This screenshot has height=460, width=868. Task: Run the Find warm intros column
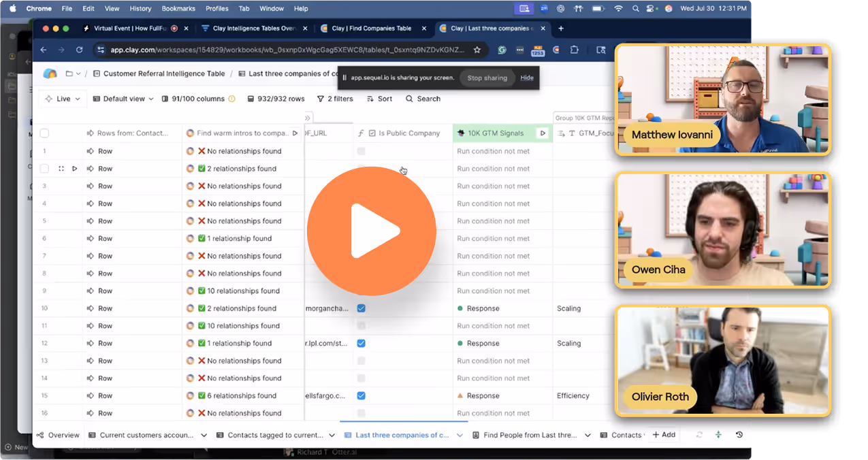click(295, 133)
